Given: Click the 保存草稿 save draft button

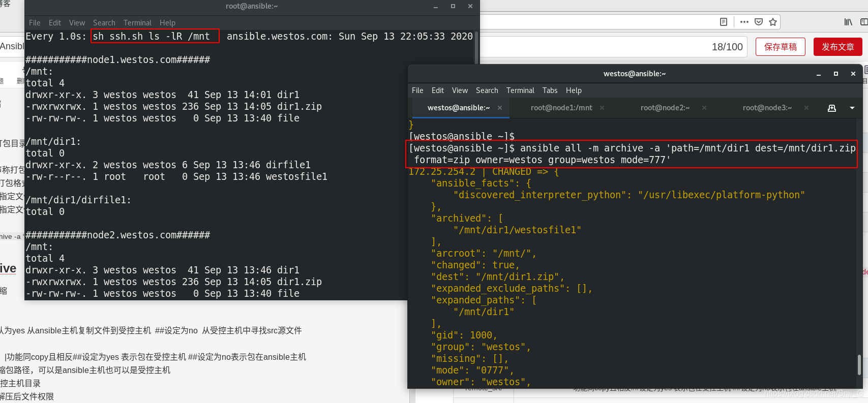Looking at the screenshot, I should point(781,47).
